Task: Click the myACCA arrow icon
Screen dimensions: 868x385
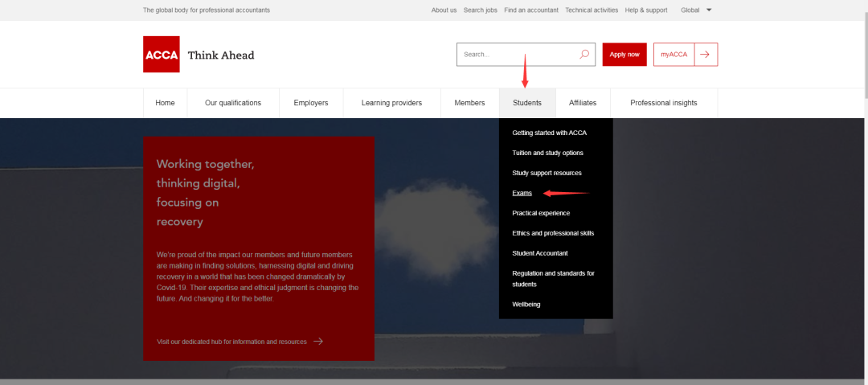Action: pos(706,55)
